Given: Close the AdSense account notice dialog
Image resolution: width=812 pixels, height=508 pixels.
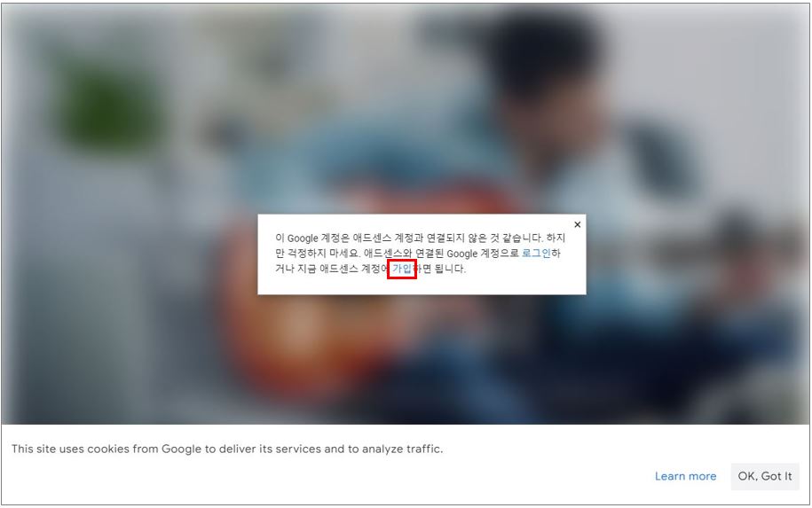Looking at the screenshot, I should 578,224.
